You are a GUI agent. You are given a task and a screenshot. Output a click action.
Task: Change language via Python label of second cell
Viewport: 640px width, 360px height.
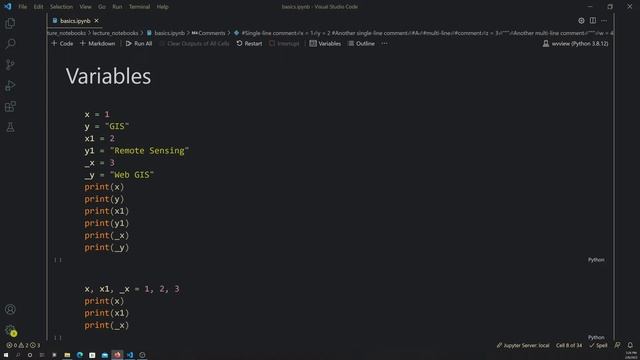596,337
